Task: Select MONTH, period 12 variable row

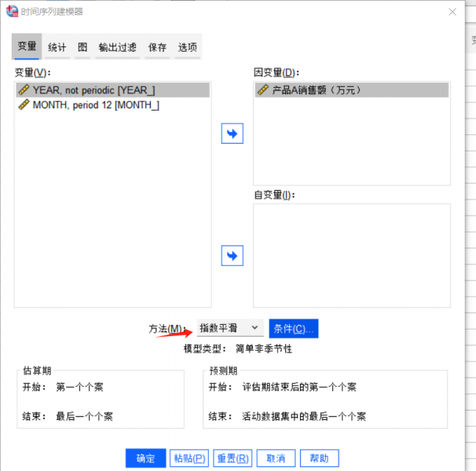Action: tap(112, 104)
